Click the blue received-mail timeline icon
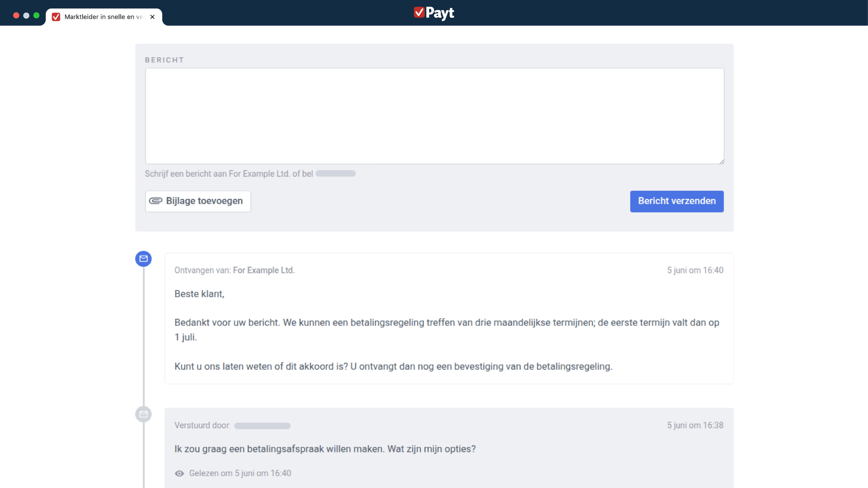The width and height of the screenshot is (868, 488). [143, 259]
